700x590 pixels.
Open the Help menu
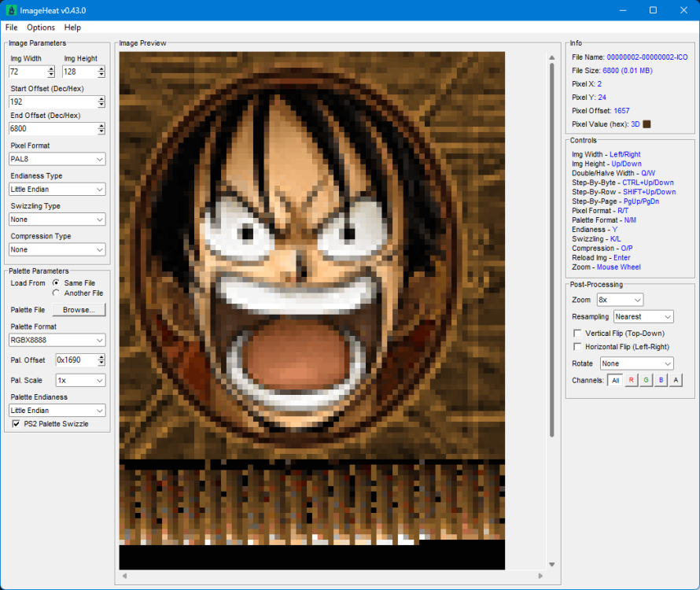click(x=72, y=28)
